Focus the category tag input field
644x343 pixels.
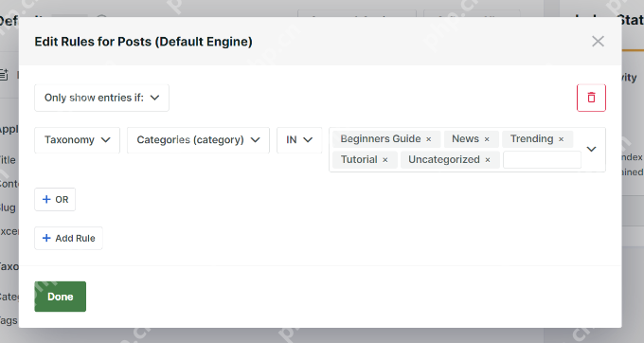tap(542, 160)
